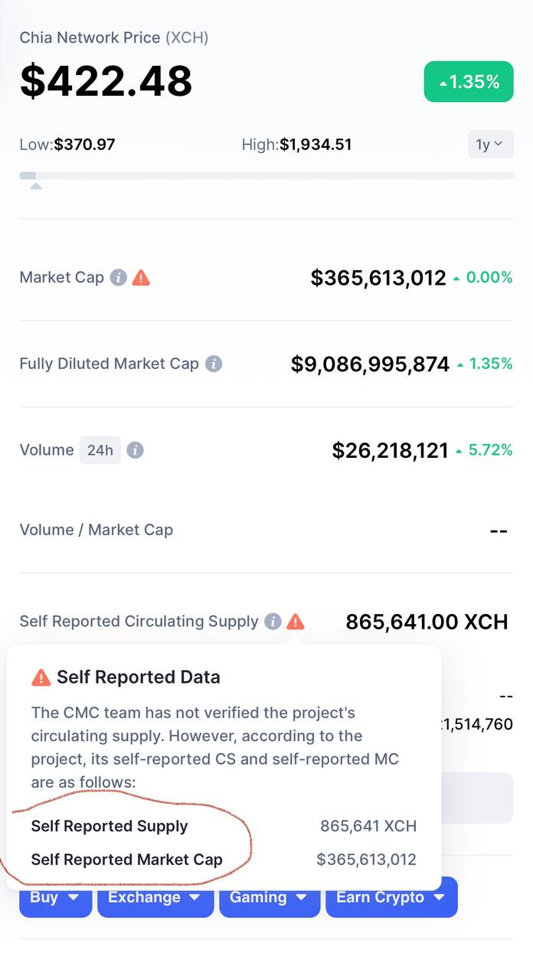Open the 1y time range dropdown

coord(490,144)
